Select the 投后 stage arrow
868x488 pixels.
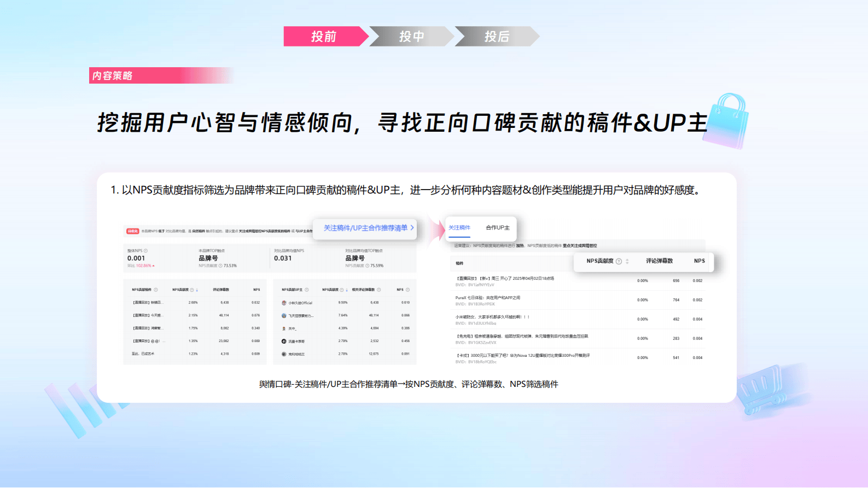[497, 37]
